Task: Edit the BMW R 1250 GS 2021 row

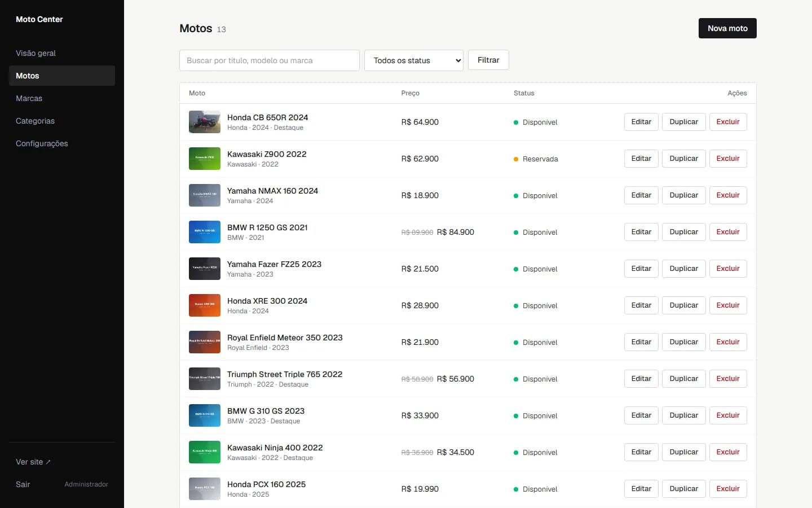Action: 641,232
